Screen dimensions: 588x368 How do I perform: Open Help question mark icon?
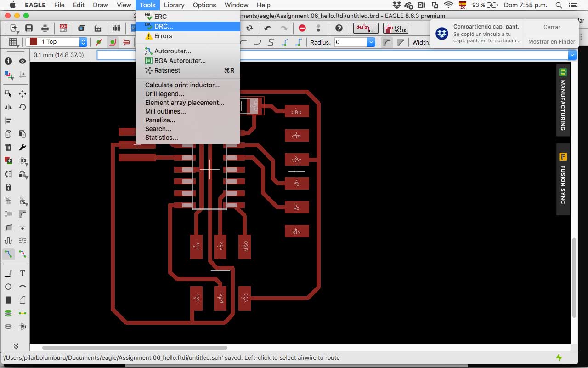(x=339, y=28)
